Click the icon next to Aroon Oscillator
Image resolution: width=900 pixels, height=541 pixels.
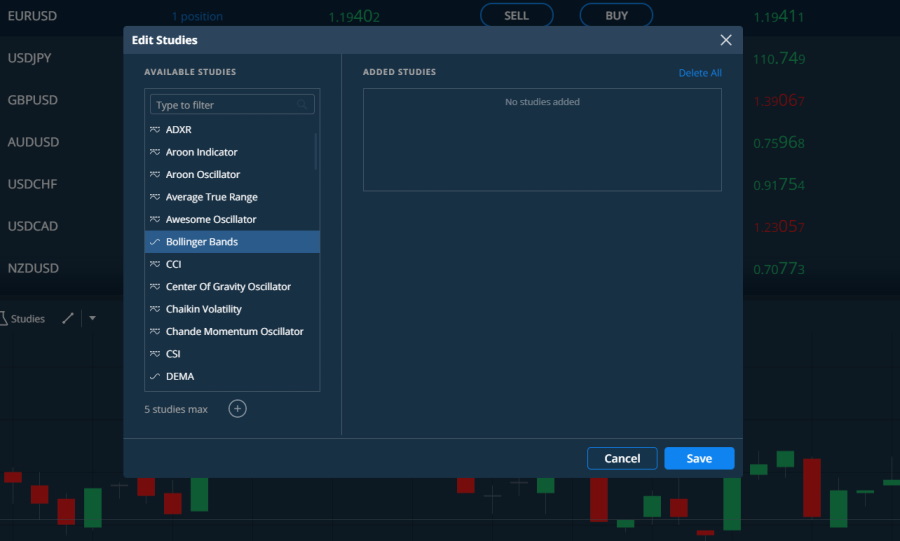(154, 174)
